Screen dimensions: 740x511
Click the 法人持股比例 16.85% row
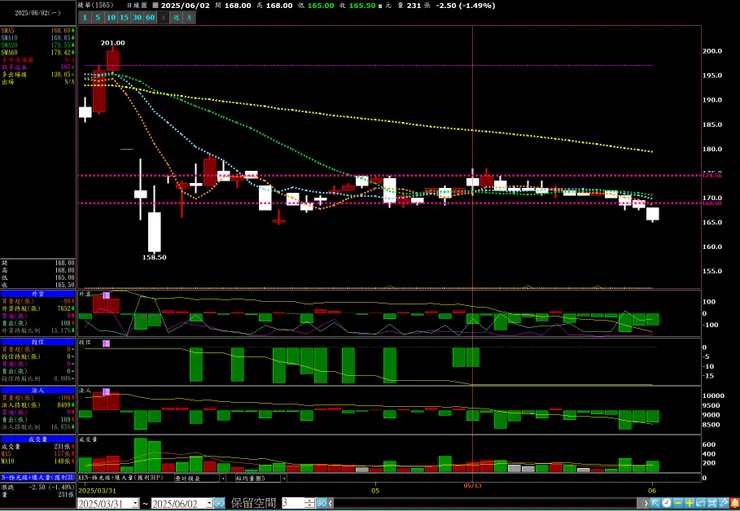[38, 427]
